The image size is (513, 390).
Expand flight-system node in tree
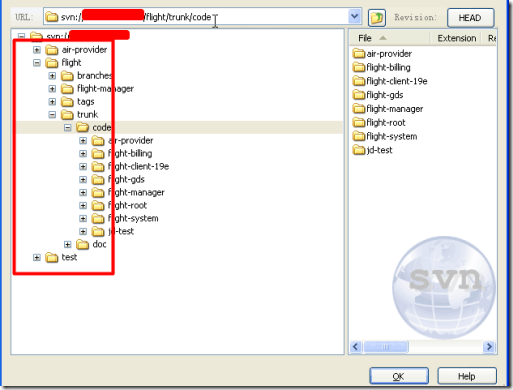[x=83, y=219]
